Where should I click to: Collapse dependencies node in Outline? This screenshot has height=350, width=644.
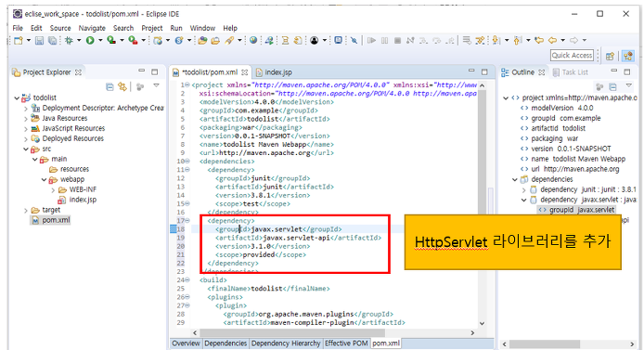click(515, 179)
